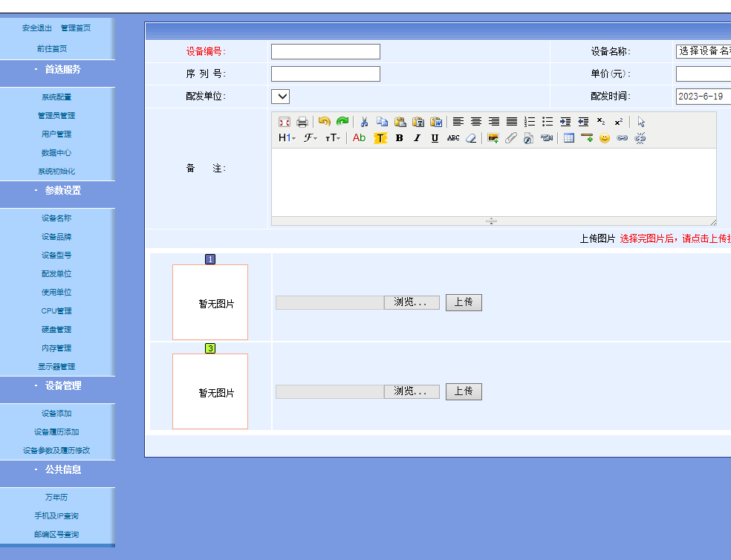Paste as plain text icon

click(418, 122)
